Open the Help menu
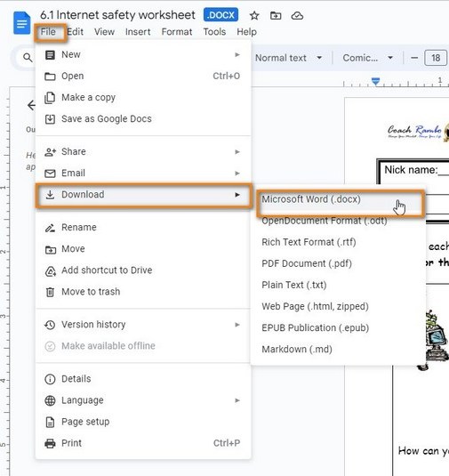449x476 pixels. point(246,31)
